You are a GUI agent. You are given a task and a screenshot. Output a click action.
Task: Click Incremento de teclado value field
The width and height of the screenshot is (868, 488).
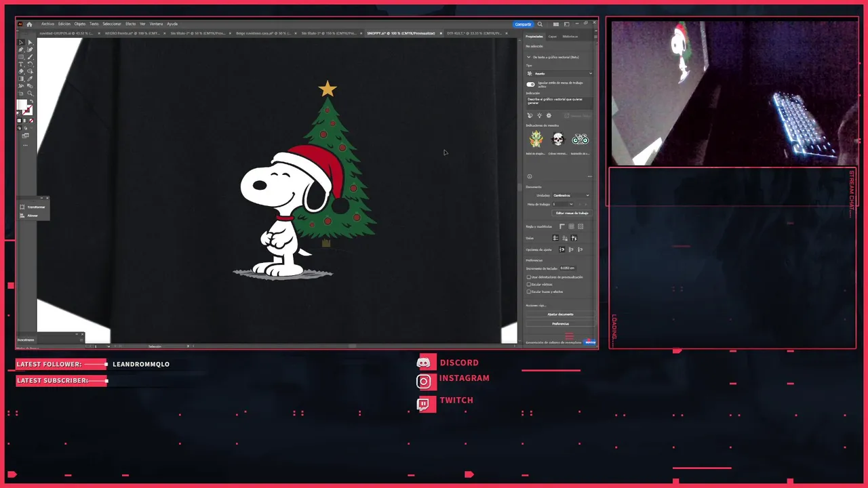568,268
